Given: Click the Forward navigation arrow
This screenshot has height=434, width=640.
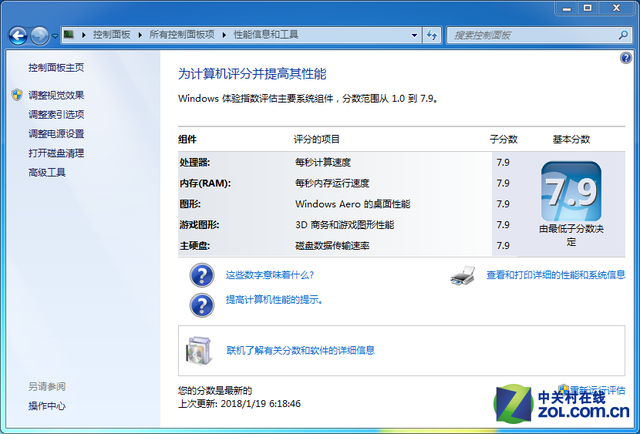Looking at the screenshot, I should [x=40, y=36].
